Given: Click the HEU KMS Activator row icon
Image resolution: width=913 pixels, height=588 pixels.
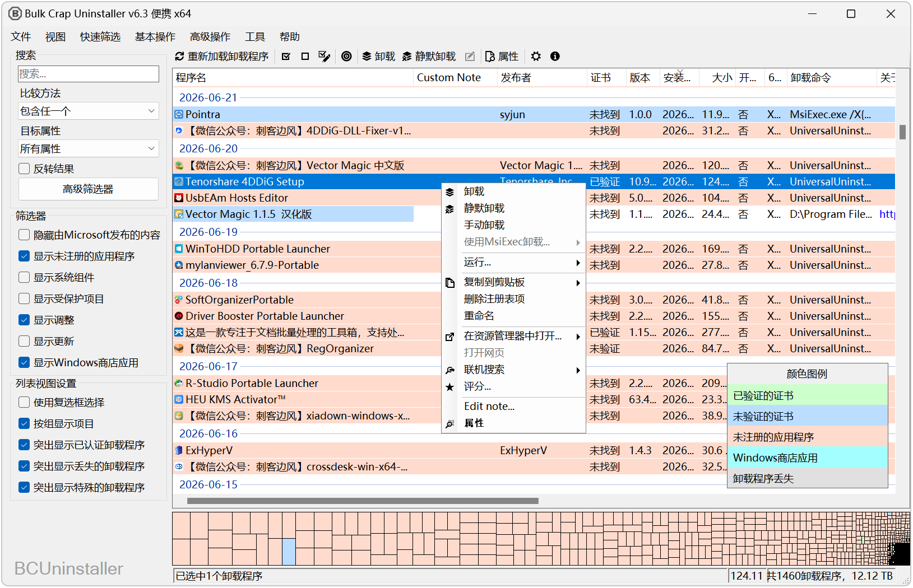Looking at the screenshot, I should tap(179, 399).
